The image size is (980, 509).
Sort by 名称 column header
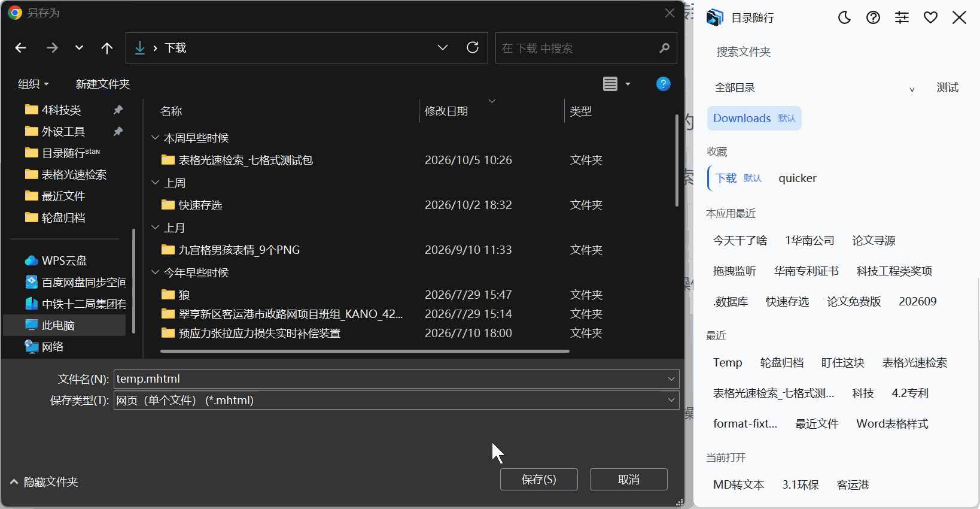[171, 111]
